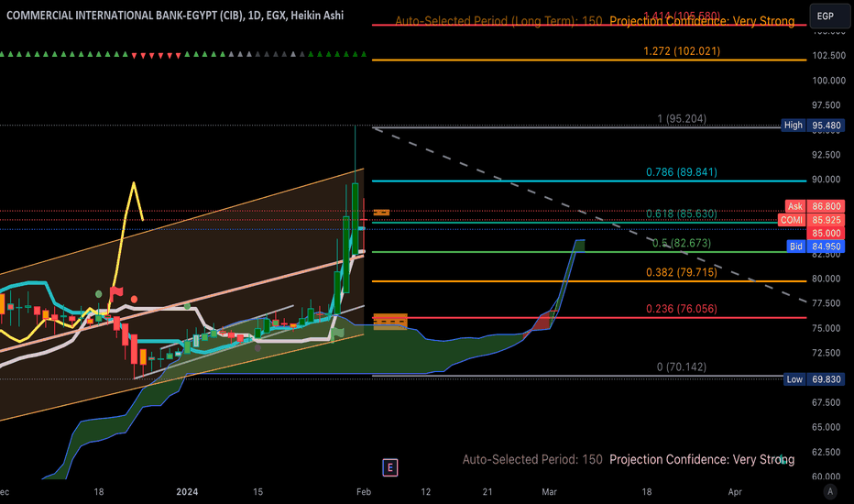
Task: Select the 1 (95.204) Fibonacci label
Action: [x=682, y=119]
